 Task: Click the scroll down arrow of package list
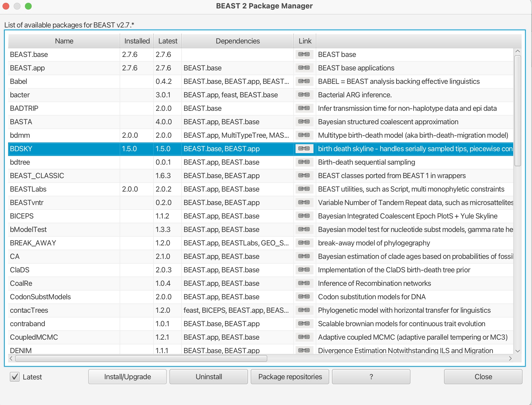[x=517, y=351]
